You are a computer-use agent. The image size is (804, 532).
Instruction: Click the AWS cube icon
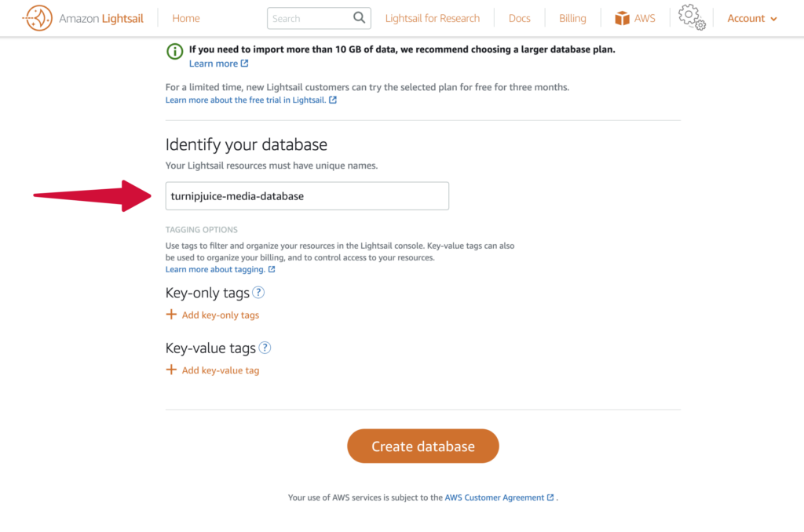(x=620, y=17)
